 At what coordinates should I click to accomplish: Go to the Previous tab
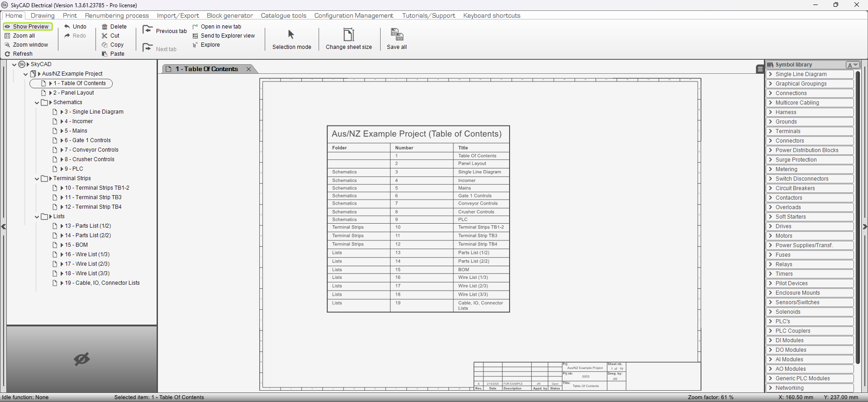pos(148,30)
